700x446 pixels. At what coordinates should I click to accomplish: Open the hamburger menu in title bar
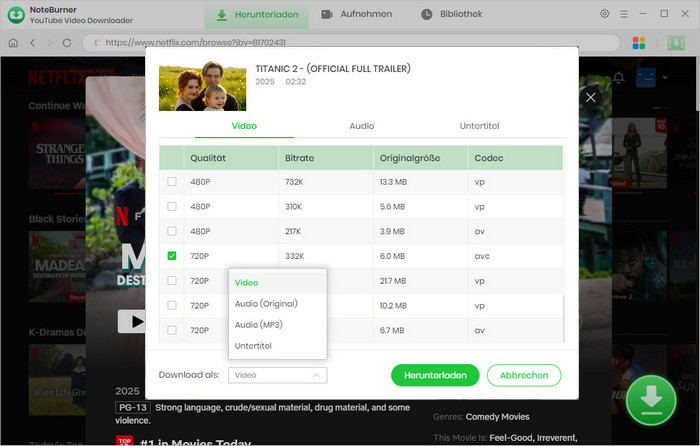(624, 14)
